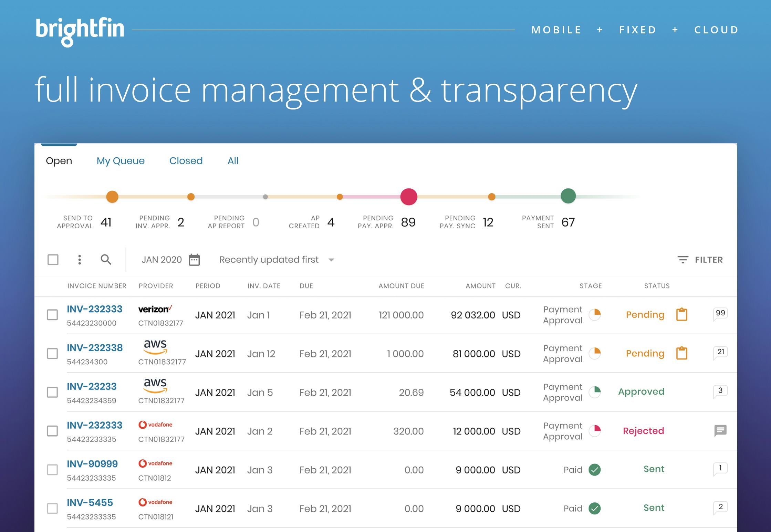Open the three-dot overflow menu
This screenshot has height=532, width=771.
pyautogui.click(x=80, y=260)
